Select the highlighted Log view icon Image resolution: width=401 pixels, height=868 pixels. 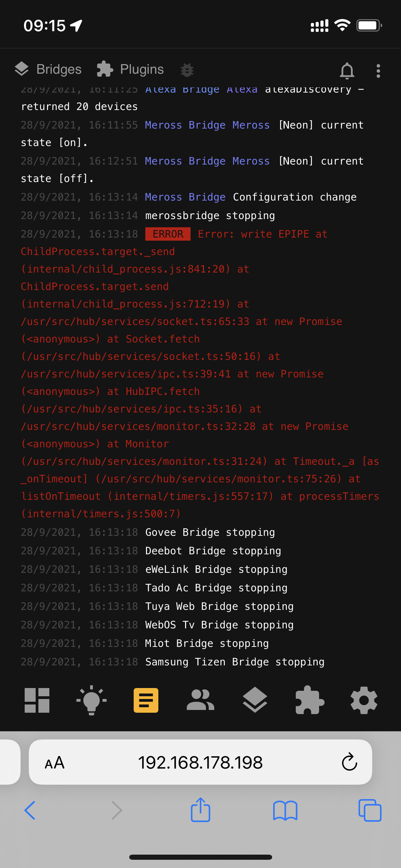[146, 700]
